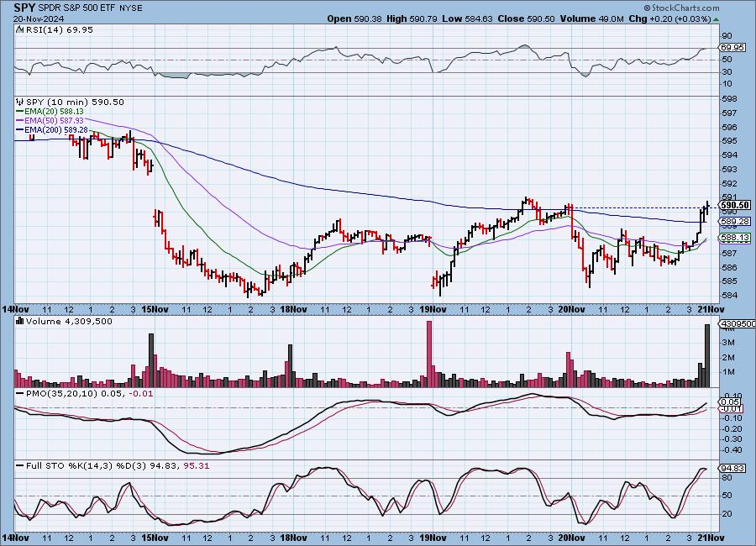Click the purple EMA(50) line swatch
The image size is (756, 546).
(20, 121)
